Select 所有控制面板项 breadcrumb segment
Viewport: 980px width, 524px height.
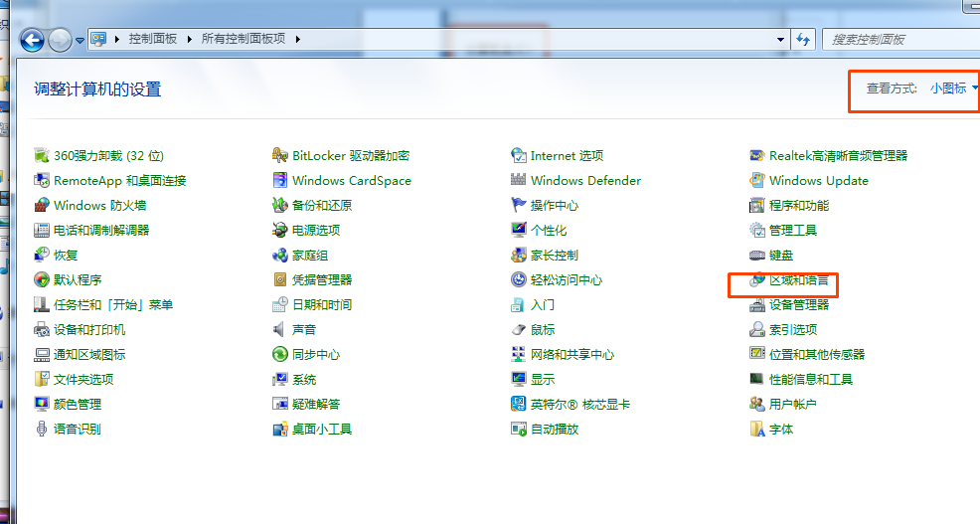tap(243, 39)
